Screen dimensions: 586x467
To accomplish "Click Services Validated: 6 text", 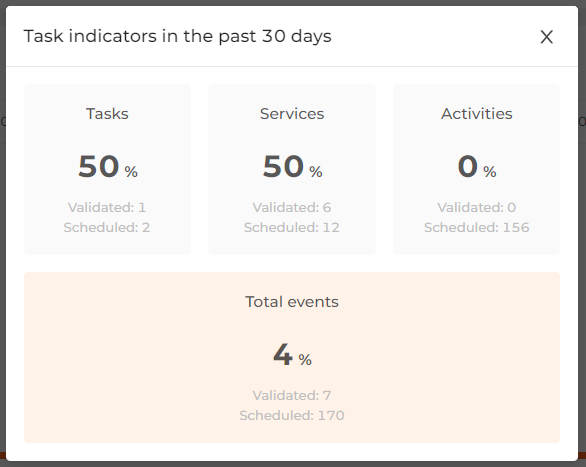I will [x=292, y=207].
